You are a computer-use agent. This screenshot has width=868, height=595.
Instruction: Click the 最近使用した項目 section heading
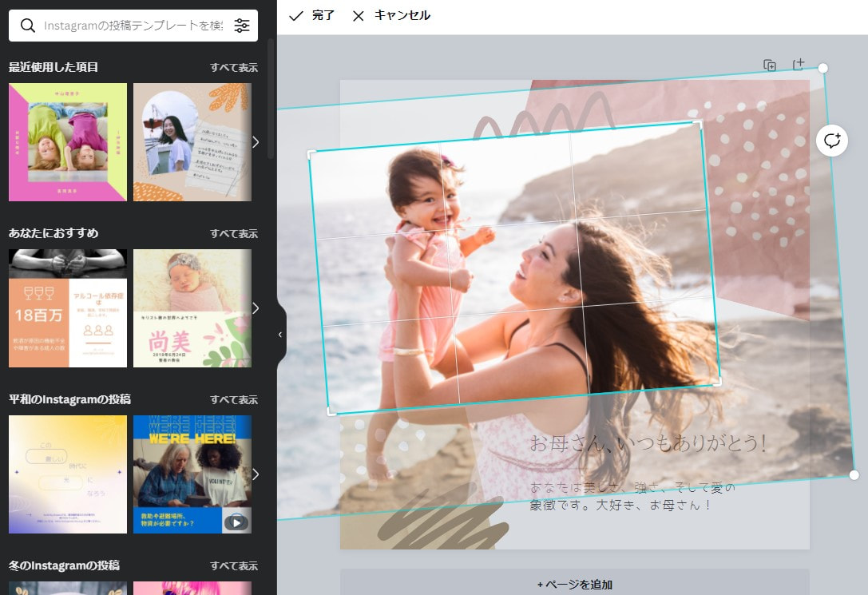coord(54,67)
